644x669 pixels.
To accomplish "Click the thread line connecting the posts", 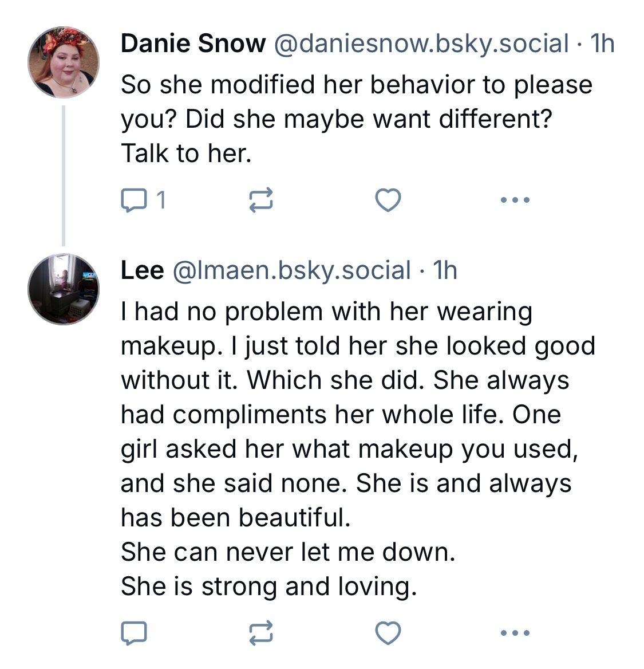I will point(64,176).
